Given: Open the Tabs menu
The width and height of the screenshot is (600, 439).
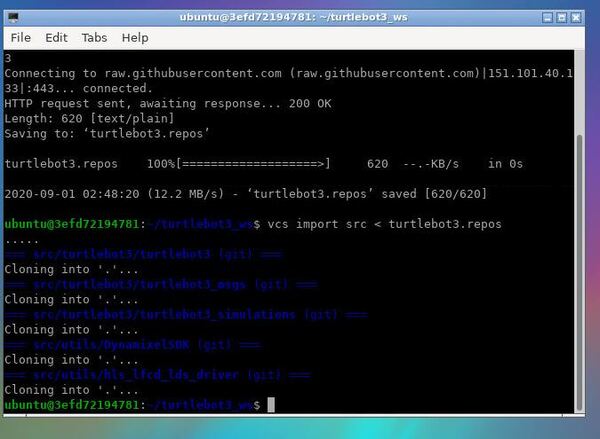Looking at the screenshot, I should coord(94,38).
